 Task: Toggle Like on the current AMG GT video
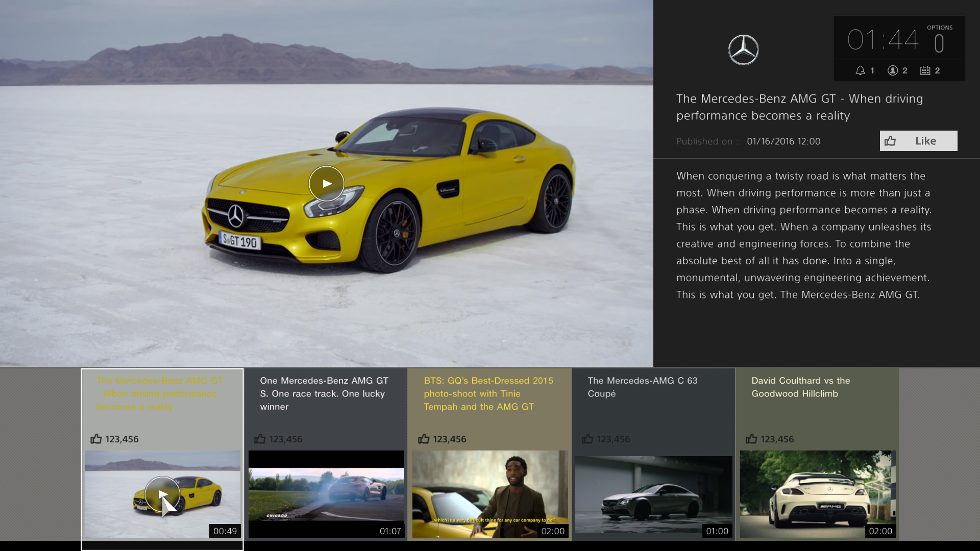(x=918, y=141)
